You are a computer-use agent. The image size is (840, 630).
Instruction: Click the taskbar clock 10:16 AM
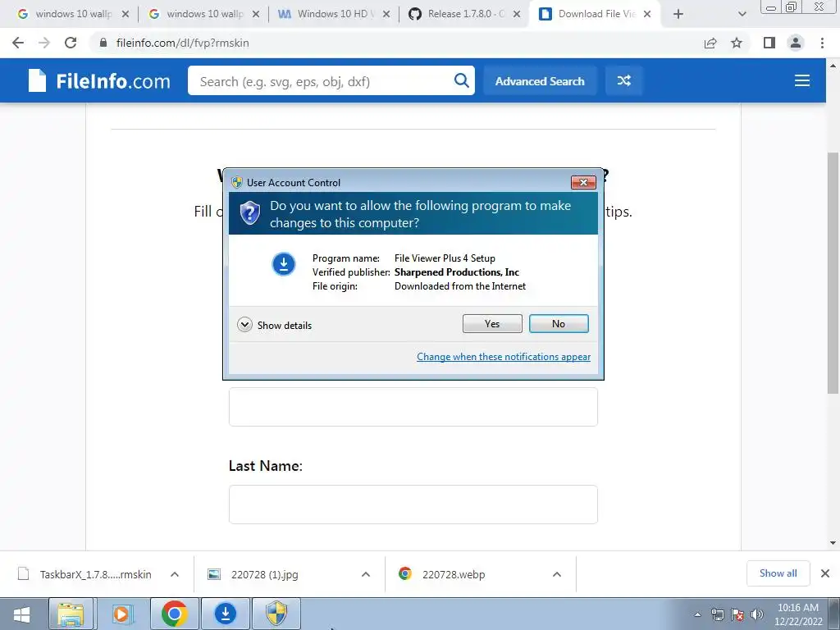click(798, 614)
